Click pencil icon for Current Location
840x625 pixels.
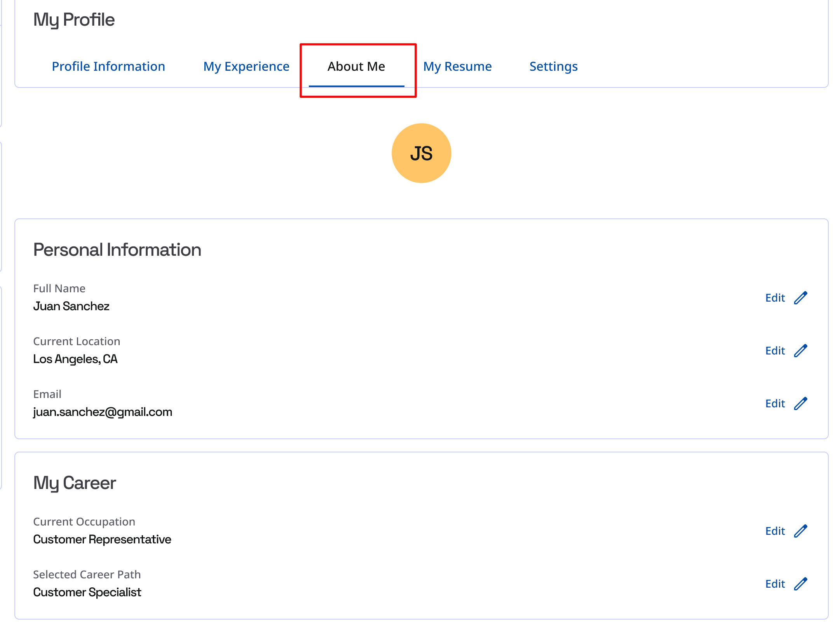[800, 351]
